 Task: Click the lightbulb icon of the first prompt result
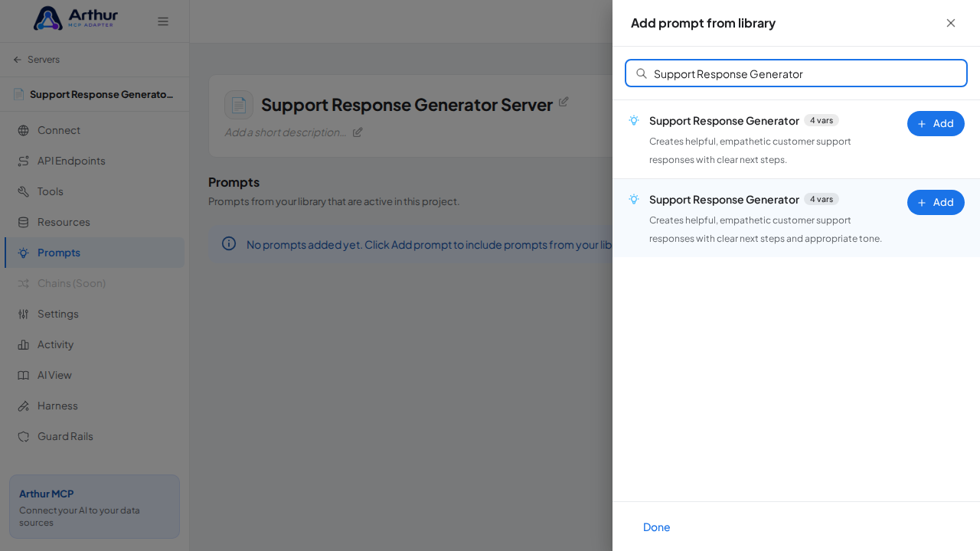coord(634,120)
